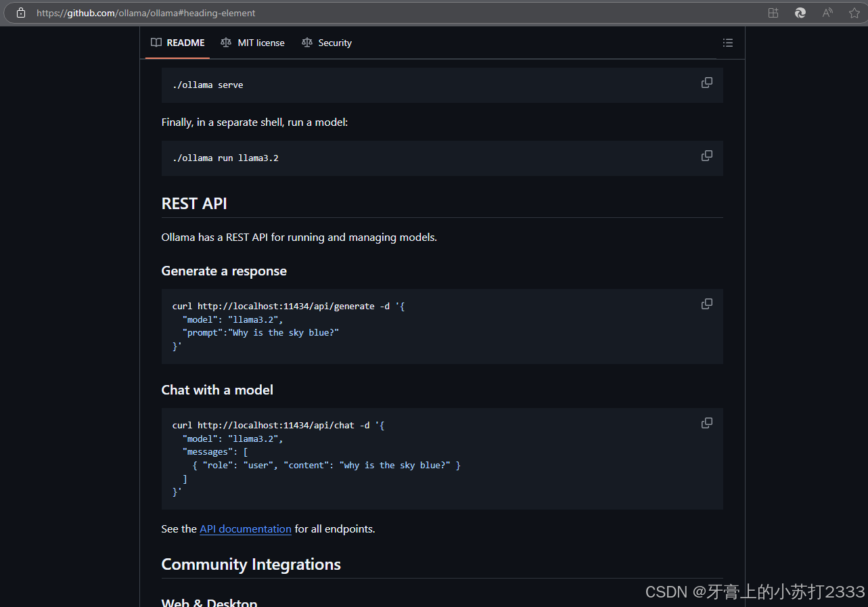The width and height of the screenshot is (868, 607).
Task: Click the api/generate curl line
Action: pyautogui.click(x=289, y=306)
